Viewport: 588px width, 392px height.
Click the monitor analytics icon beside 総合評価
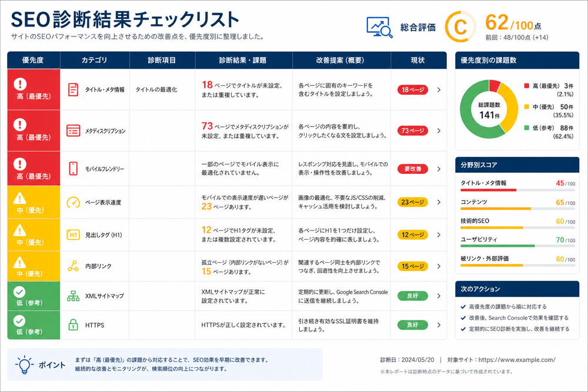click(x=379, y=28)
